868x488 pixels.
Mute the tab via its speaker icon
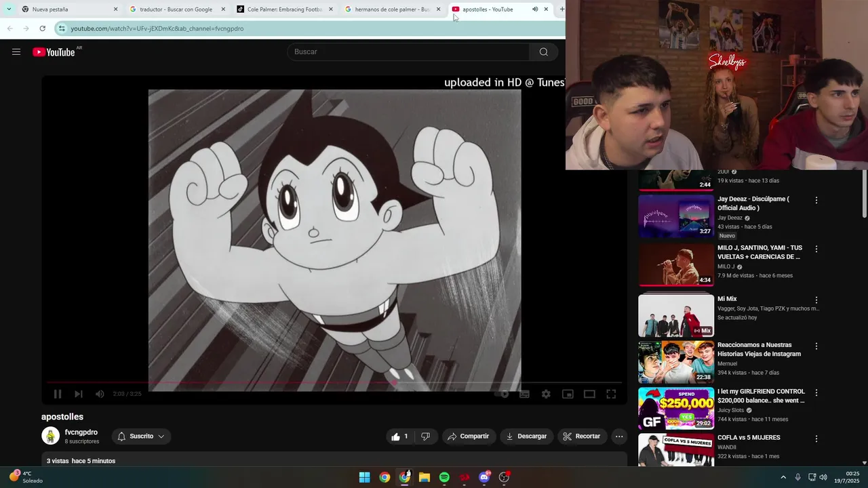[x=535, y=9]
